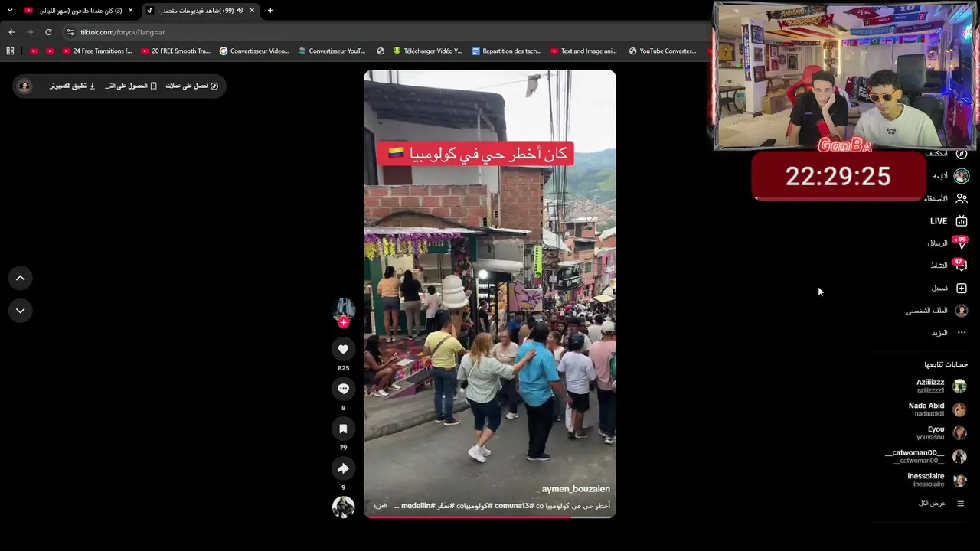The image size is (980, 551).
Task: Click the #comuna13 hashtag in caption
Action: [514, 506]
